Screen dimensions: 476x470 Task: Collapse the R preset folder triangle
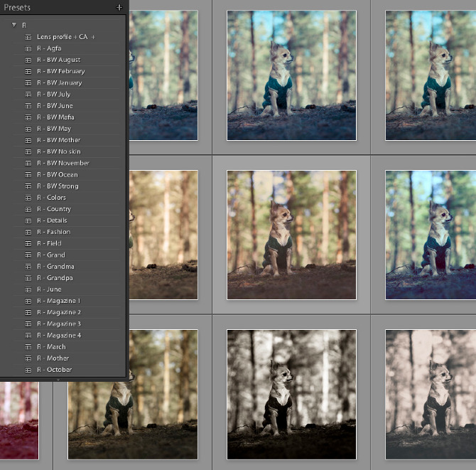pyautogui.click(x=14, y=25)
